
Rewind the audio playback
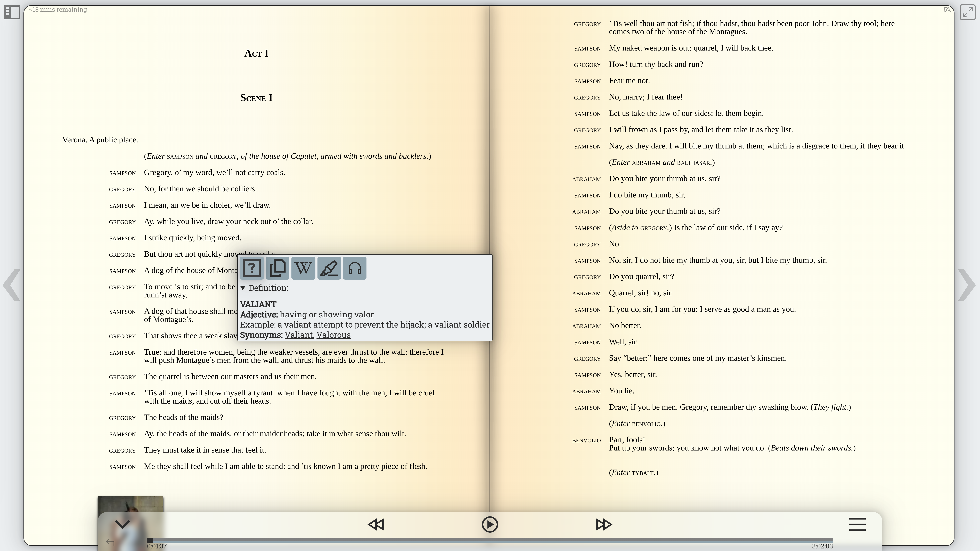[376, 524]
